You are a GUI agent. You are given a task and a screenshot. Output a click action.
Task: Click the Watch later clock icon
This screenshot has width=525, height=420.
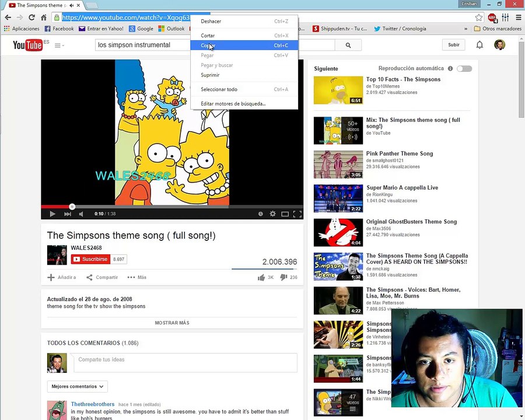point(261,213)
